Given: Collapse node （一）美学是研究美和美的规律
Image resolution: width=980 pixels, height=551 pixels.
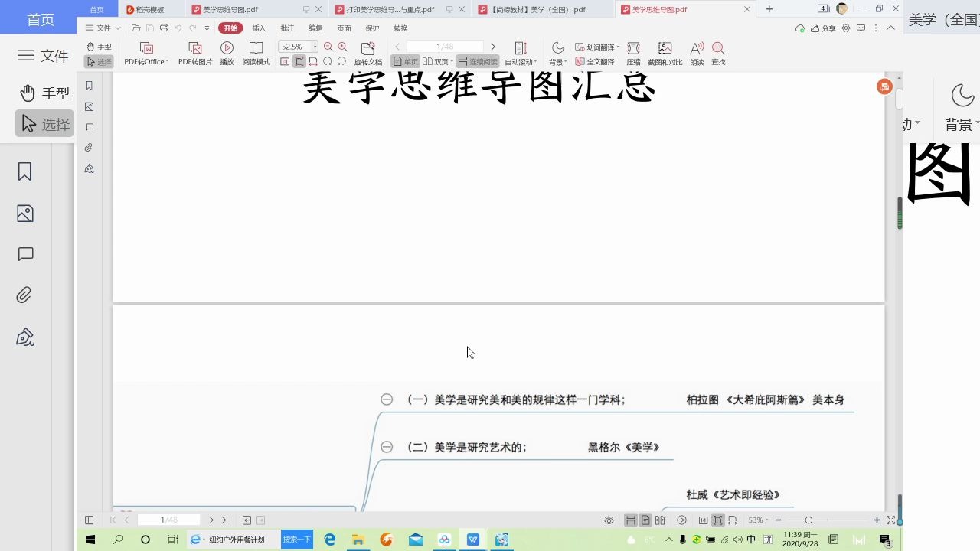Looking at the screenshot, I should (x=387, y=399).
